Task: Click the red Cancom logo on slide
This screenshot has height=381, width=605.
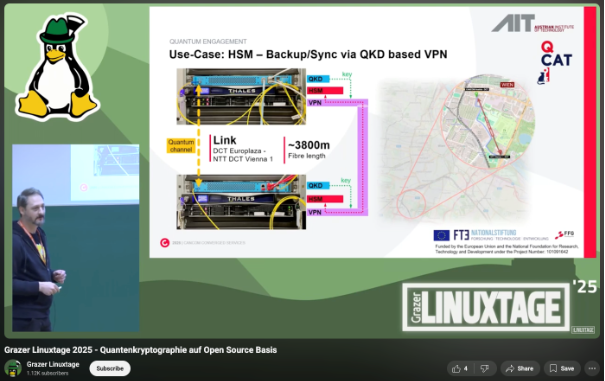Action: [x=165, y=243]
